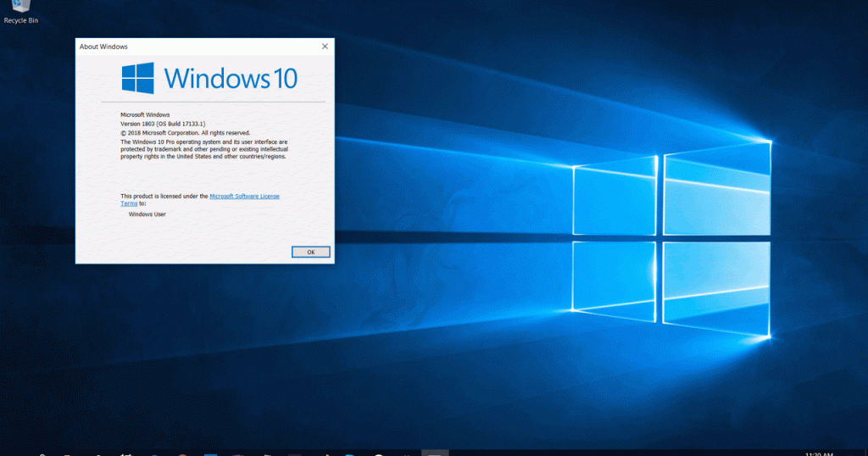Click the "© 2018 Microsoft Corporation" copyright line
868x456 pixels.
coord(186,133)
